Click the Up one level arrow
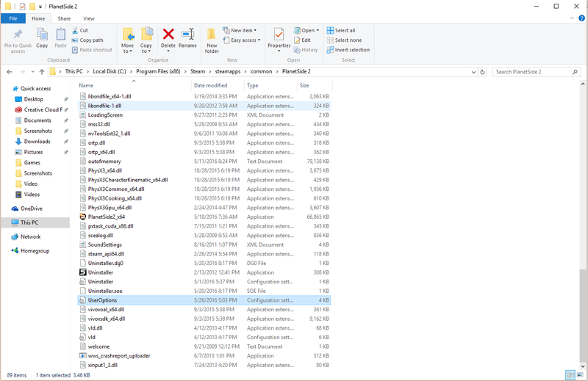The height and width of the screenshot is (381, 588). [x=42, y=72]
